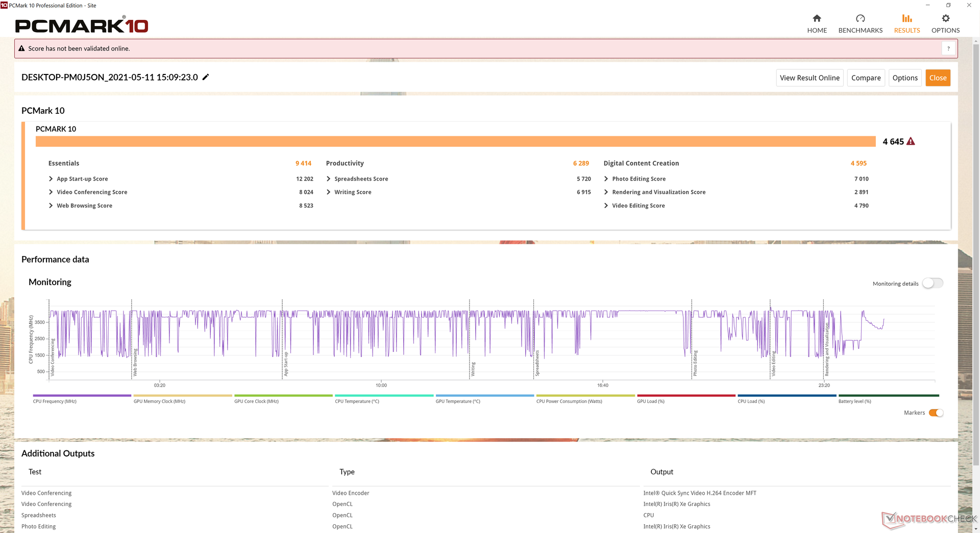The width and height of the screenshot is (980, 533).
Task: Go to the Home icon
Action: tap(817, 18)
